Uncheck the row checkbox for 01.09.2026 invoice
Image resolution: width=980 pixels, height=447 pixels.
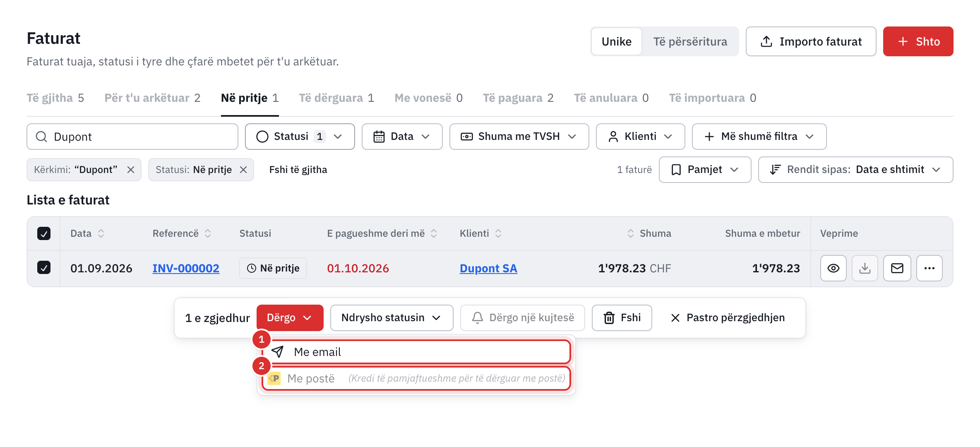tap(44, 267)
